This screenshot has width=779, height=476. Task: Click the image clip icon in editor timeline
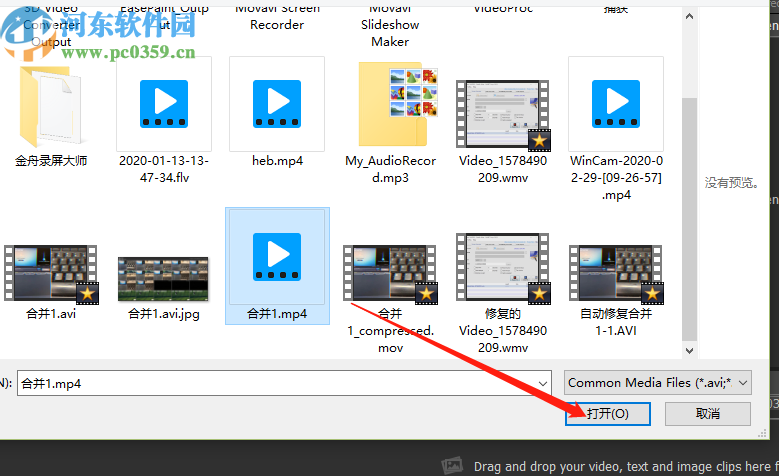tap(452, 466)
